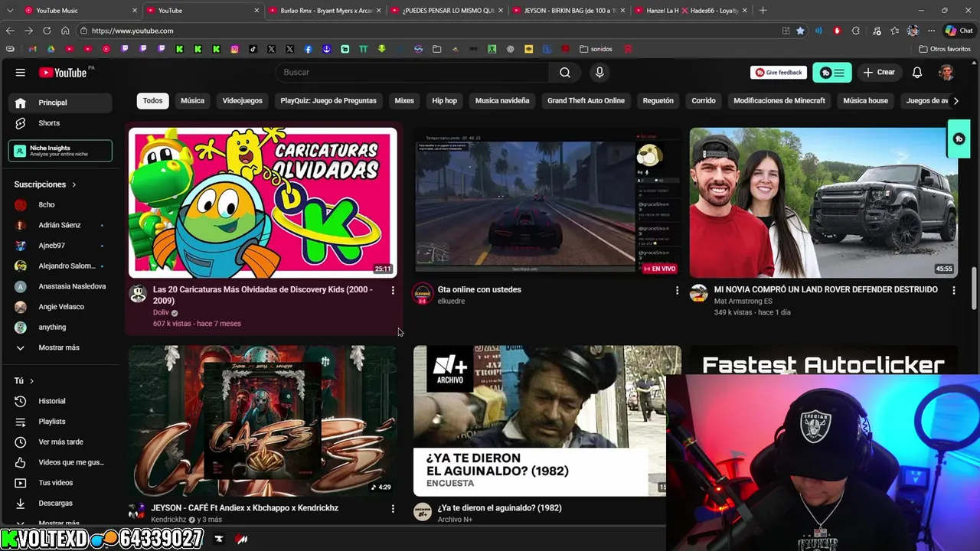Open more options for Land Rover Defender video
The height and width of the screenshot is (551, 980).
[x=954, y=290]
